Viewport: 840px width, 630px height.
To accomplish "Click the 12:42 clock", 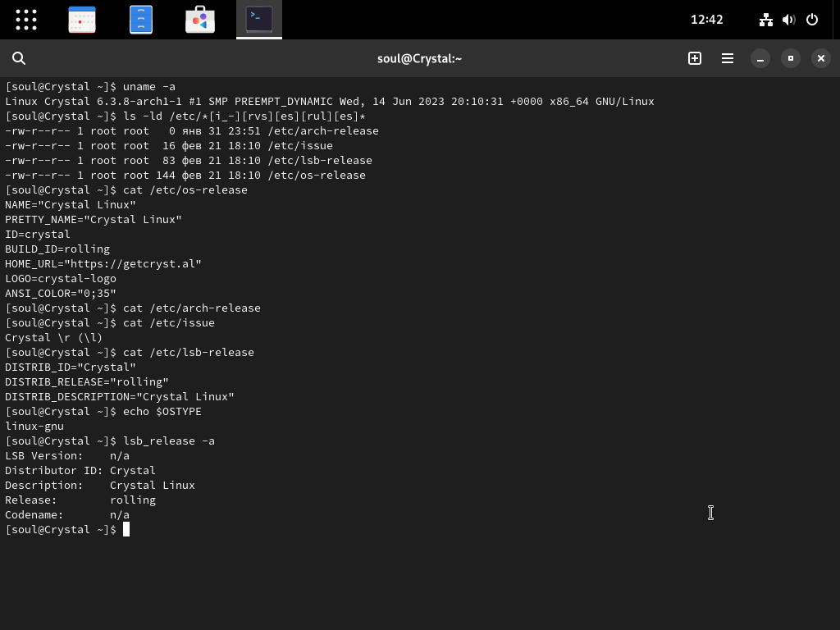I will click(706, 20).
